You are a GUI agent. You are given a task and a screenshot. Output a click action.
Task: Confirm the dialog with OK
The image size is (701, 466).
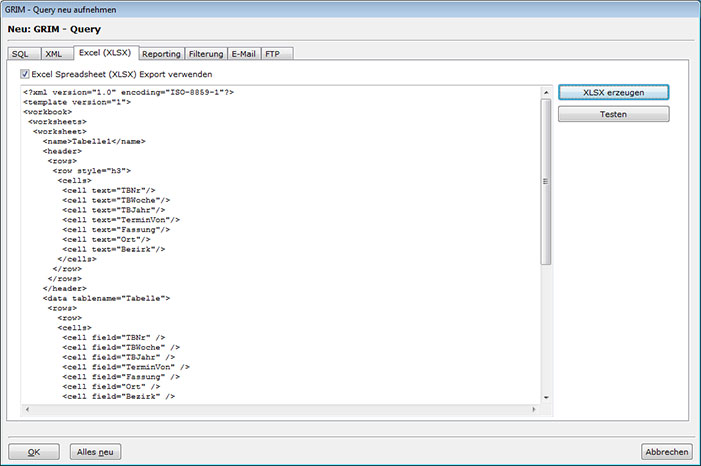pos(34,452)
